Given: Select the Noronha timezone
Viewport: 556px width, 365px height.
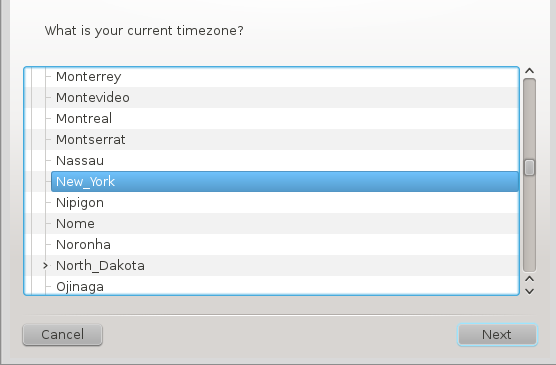Looking at the screenshot, I should (83, 244).
